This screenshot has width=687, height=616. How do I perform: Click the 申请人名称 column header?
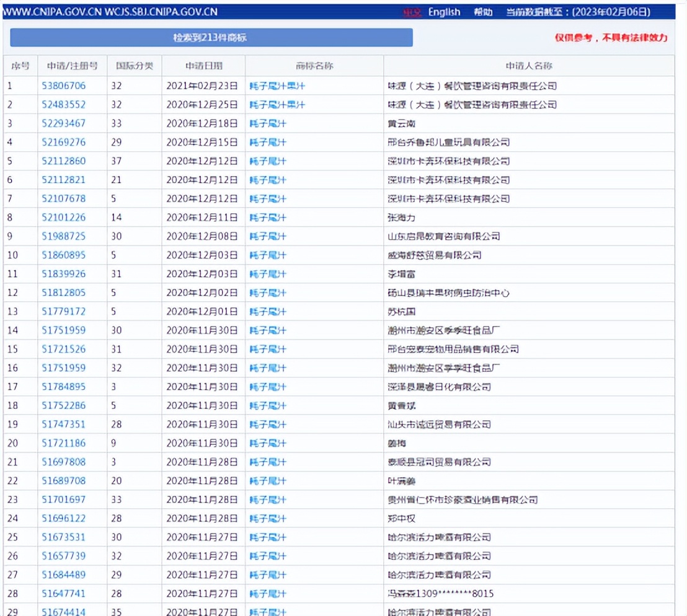coord(528,66)
